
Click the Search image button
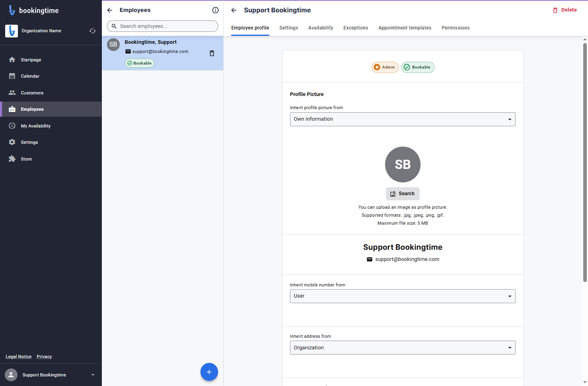pyautogui.click(x=403, y=194)
